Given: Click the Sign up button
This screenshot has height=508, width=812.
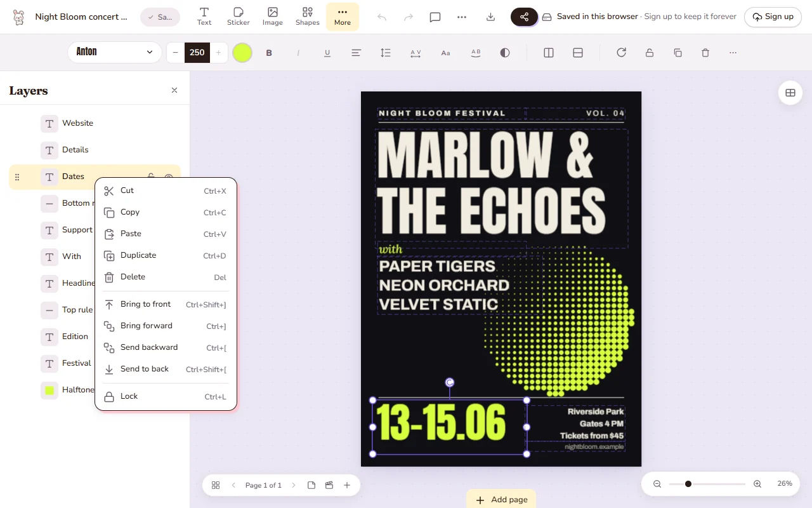Looking at the screenshot, I should point(773,17).
